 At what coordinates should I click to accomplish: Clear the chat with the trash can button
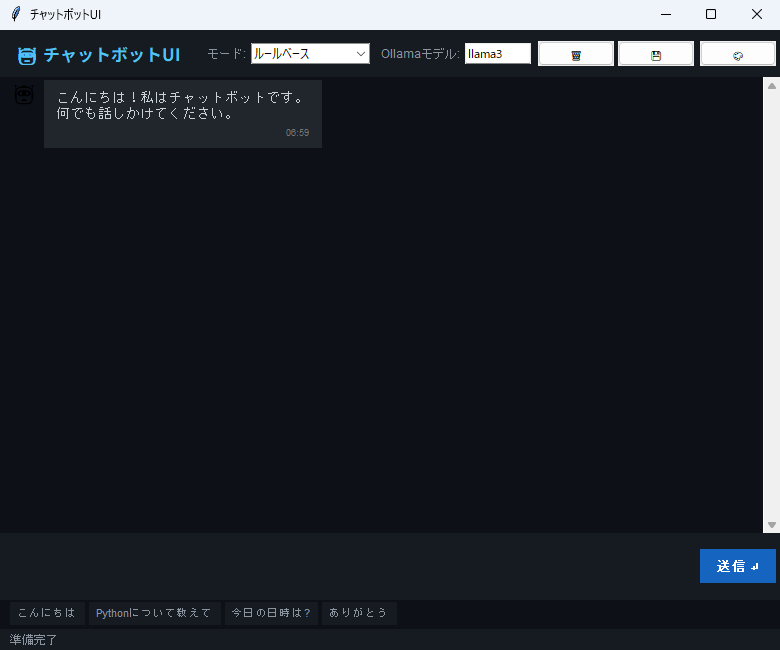(x=576, y=54)
